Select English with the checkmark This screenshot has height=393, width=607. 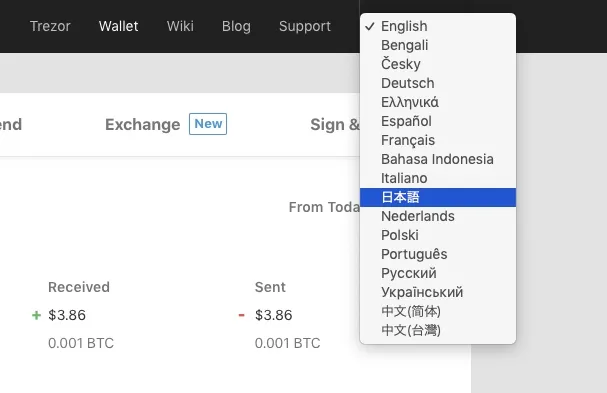438,26
